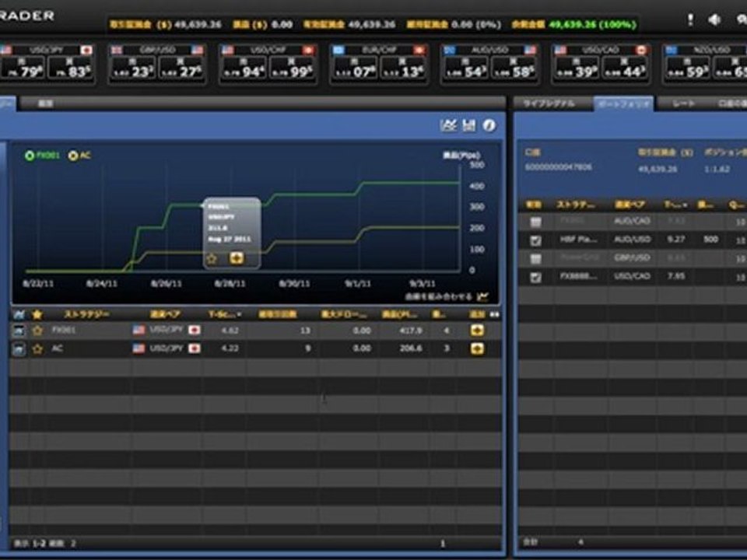Open the info icon above the chart

coord(489,125)
